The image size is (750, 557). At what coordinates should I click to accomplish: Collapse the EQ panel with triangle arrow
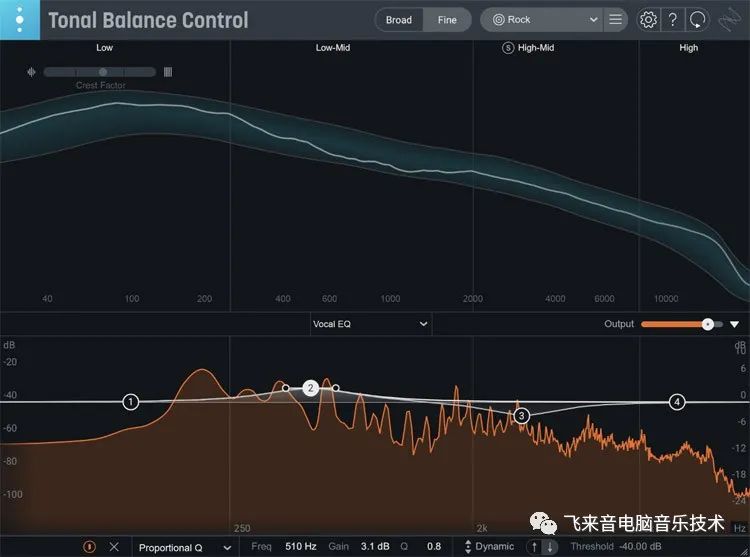coord(735,324)
